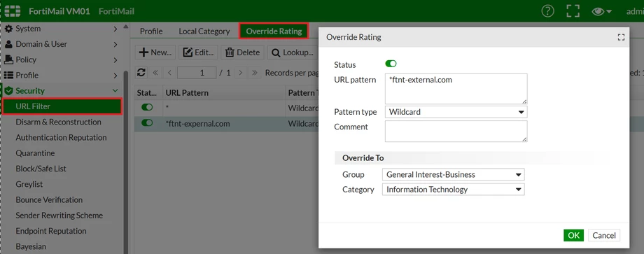Expand the Policy menu
The width and height of the screenshot is (644, 254).
[115, 60]
